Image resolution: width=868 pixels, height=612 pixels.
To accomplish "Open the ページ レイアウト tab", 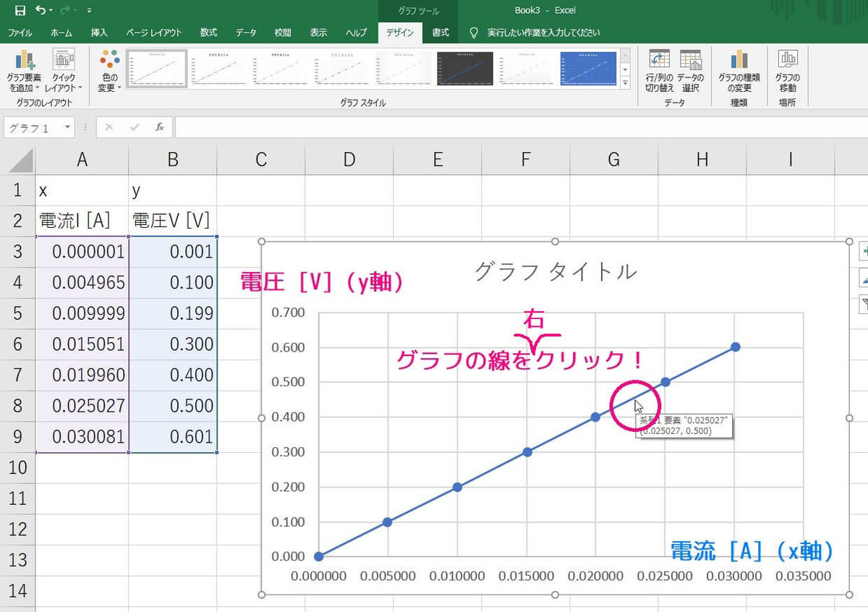I will (x=153, y=33).
